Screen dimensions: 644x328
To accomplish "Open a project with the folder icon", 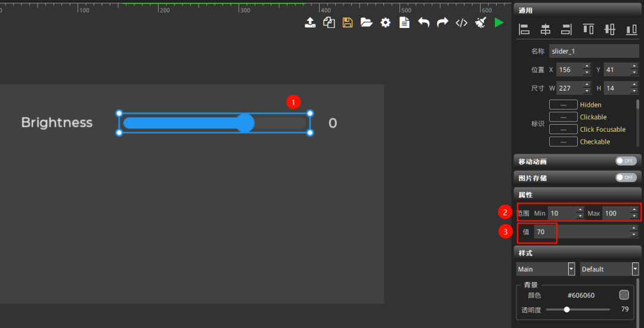I will pos(366,23).
